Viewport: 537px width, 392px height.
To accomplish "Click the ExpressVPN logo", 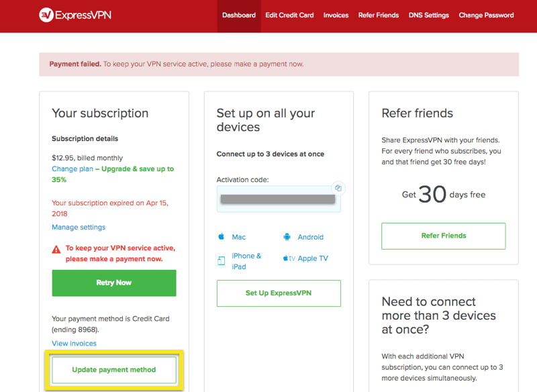I will 75,15.
